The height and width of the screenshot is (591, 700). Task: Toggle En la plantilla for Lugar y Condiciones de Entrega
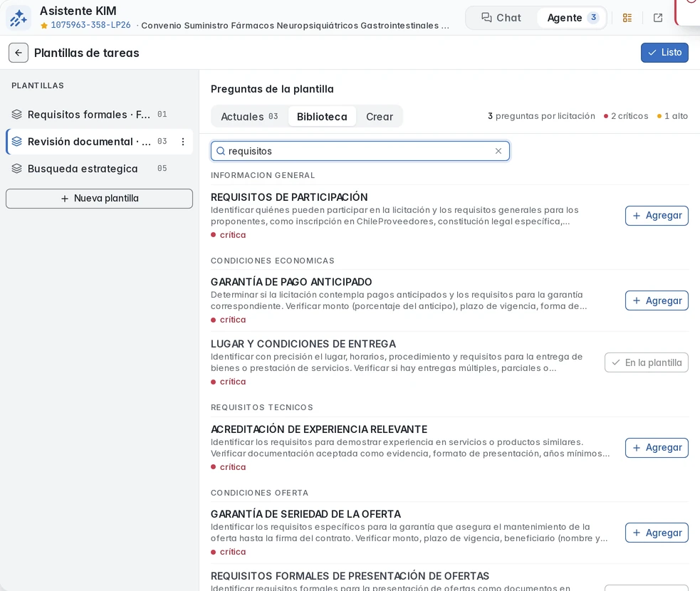tap(646, 362)
